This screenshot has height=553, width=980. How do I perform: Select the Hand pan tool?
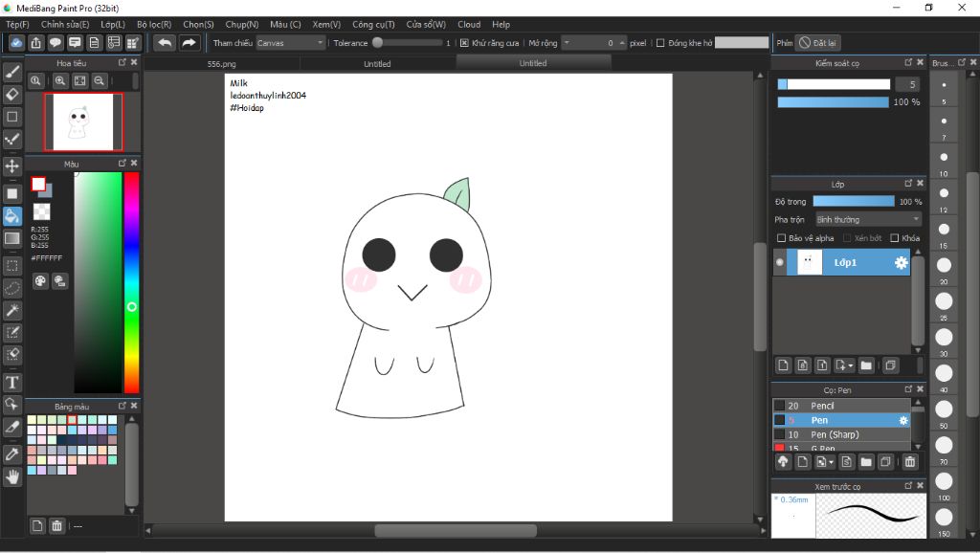(11, 477)
